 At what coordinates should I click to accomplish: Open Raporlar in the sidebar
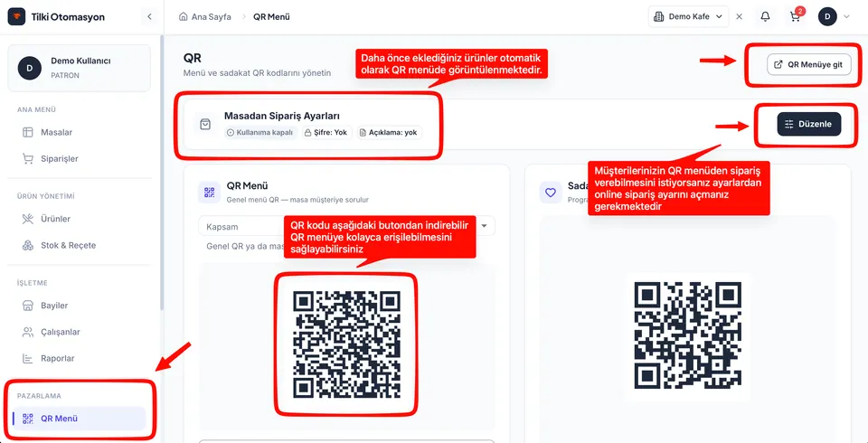pyautogui.click(x=79, y=358)
